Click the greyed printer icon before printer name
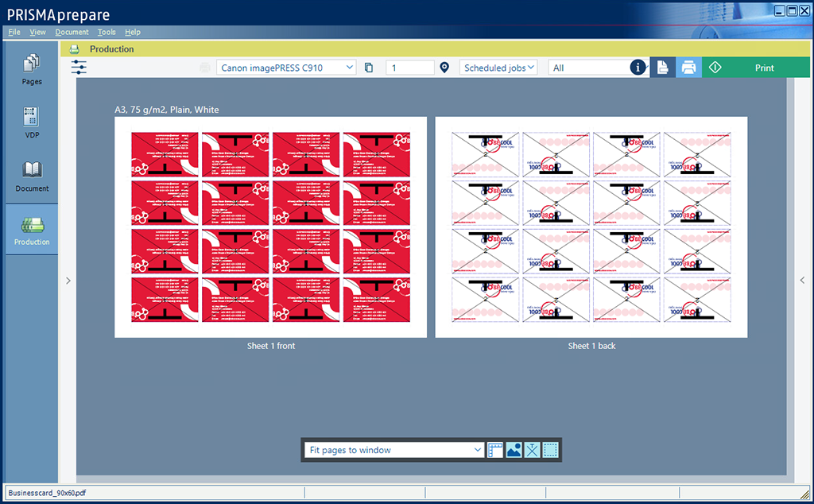The height and width of the screenshot is (504, 814). [205, 68]
